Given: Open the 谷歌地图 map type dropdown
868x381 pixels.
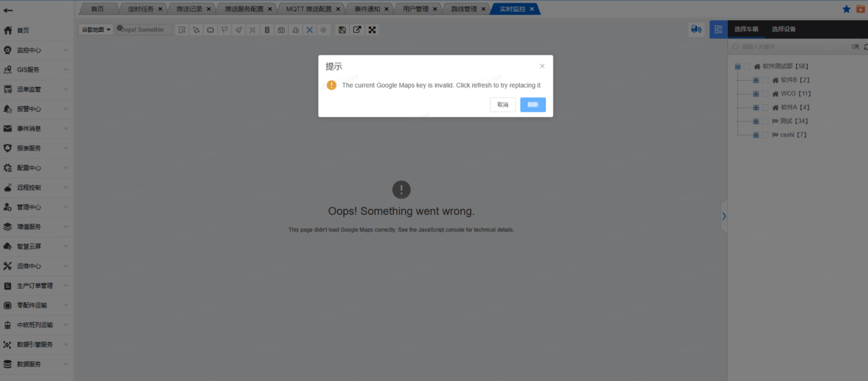Looking at the screenshot, I should pos(96,30).
